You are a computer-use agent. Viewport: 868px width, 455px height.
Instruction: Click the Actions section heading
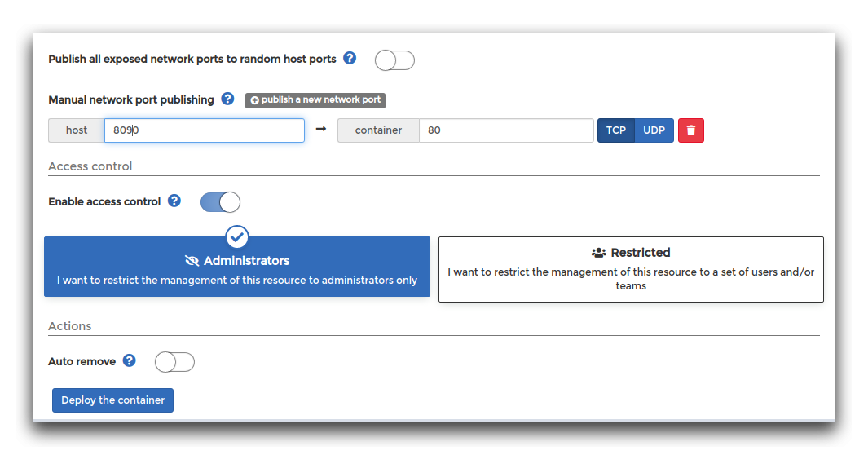tap(70, 326)
